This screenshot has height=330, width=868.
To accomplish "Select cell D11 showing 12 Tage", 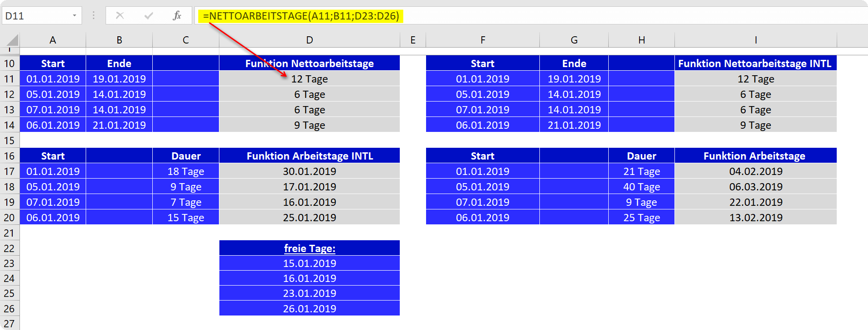I will pyautogui.click(x=310, y=79).
